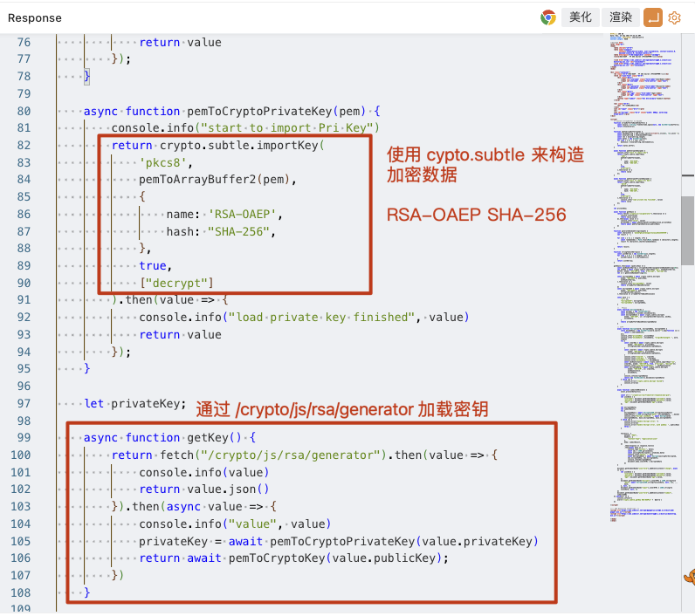Click the ["decrypt"] array on line 90
This screenshot has width=695, height=616.
pos(177,283)
